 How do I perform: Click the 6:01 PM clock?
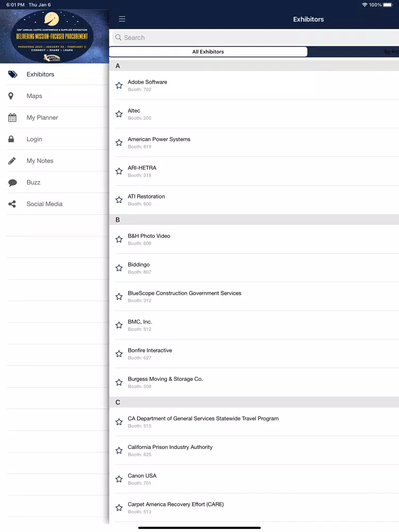[x=15, y=5]
